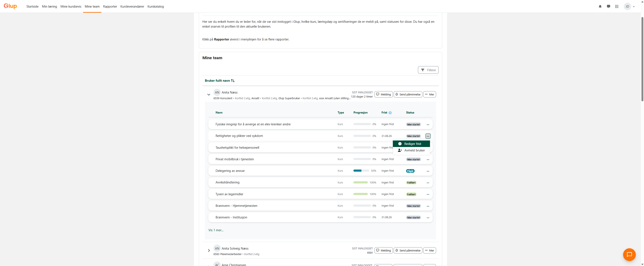This screenshot has width=644, height=266.
Task: Open messages speech bubble icon in header
Action: pos(608,7)
